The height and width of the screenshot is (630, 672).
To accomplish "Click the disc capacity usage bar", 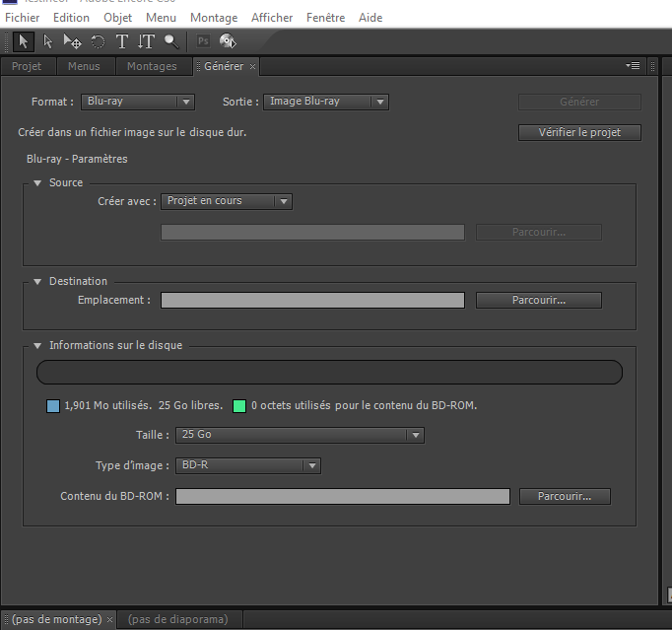I will click(329, 373).
